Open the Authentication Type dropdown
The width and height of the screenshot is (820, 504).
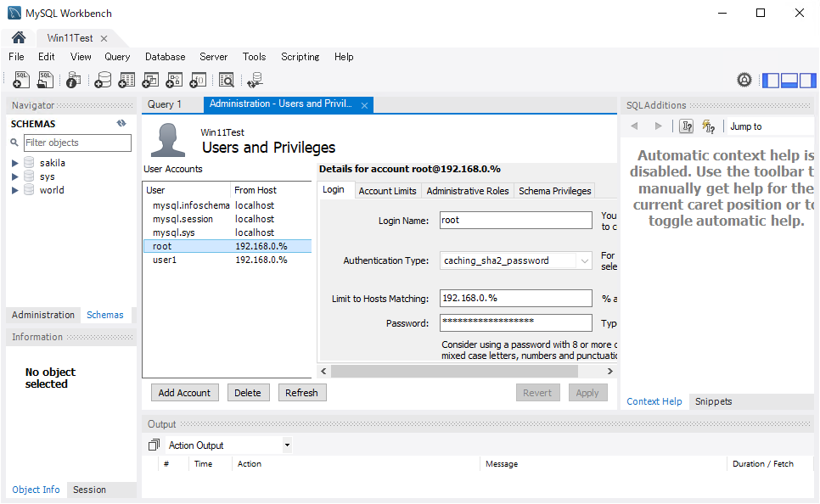pos(584,260)
